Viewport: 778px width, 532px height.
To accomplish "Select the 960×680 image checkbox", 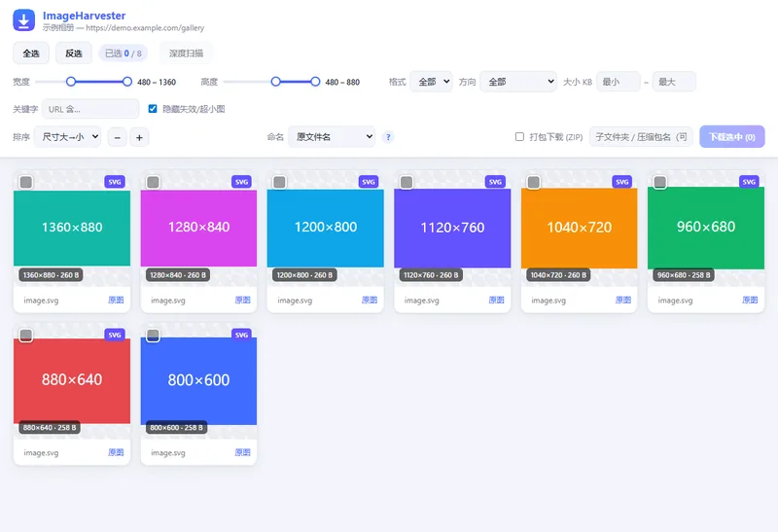I will click(660, 182).
